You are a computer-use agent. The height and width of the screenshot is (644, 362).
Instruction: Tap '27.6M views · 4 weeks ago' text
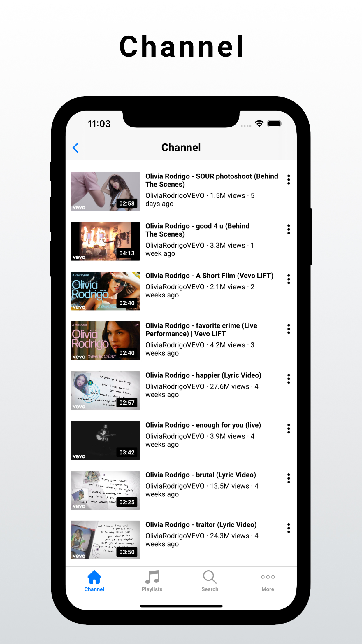click(202, 391)
